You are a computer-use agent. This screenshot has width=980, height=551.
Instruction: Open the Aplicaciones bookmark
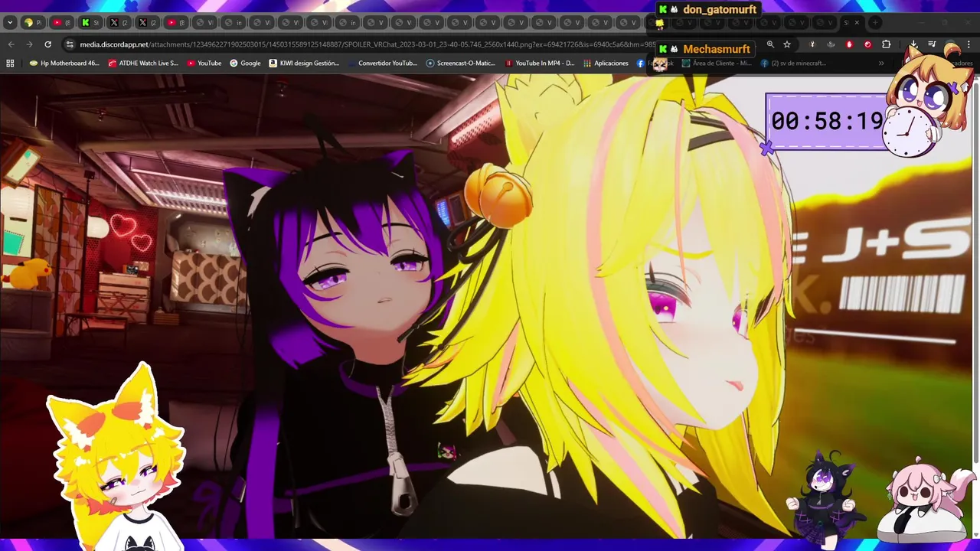[x=606, y=64]
